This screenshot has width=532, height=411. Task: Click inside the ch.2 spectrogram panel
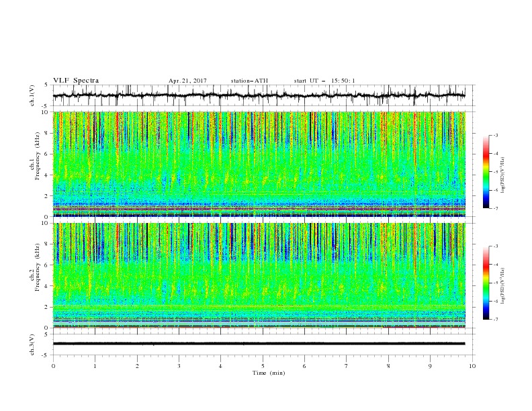pos(259,275)
